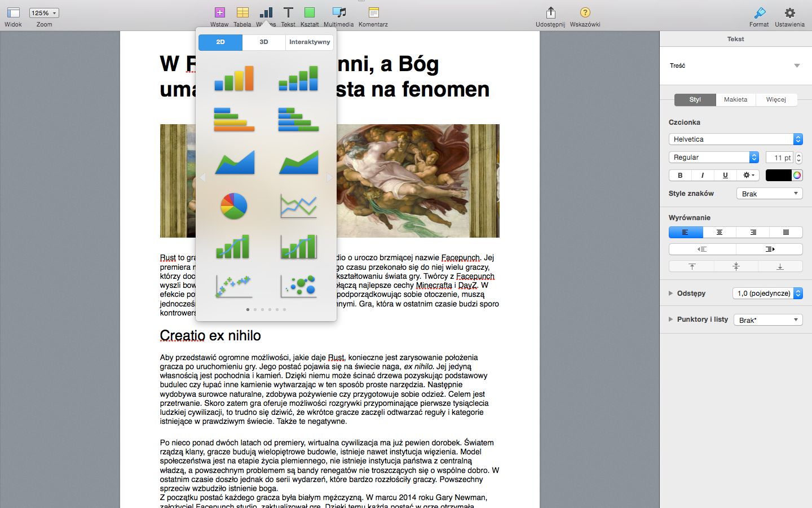Insert the 2D column chart
The width and height of the screenshot is (812, 508).
coord(234,78)
